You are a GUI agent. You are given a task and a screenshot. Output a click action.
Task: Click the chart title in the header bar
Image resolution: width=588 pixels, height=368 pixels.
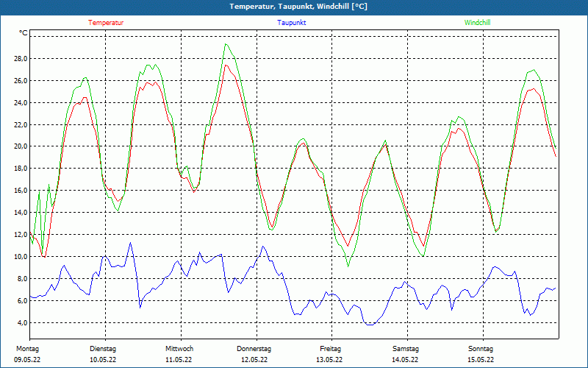298,7
